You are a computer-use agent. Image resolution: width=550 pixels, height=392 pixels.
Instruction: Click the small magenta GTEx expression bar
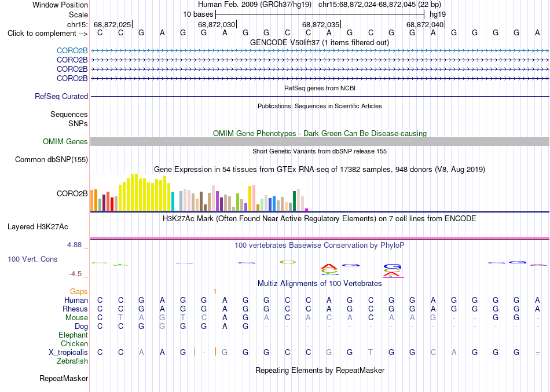pos(307,210)
